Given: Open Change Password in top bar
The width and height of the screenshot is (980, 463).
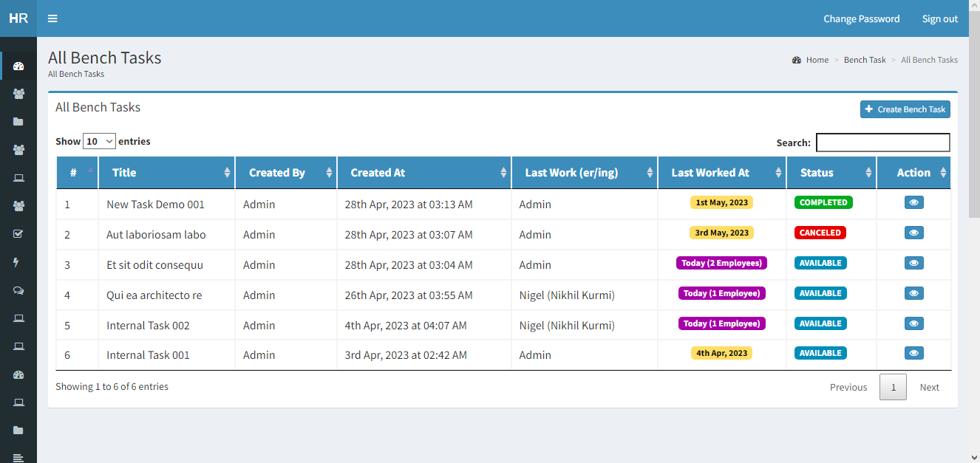Looking at the screenshot, I should (x=861, y=18).
